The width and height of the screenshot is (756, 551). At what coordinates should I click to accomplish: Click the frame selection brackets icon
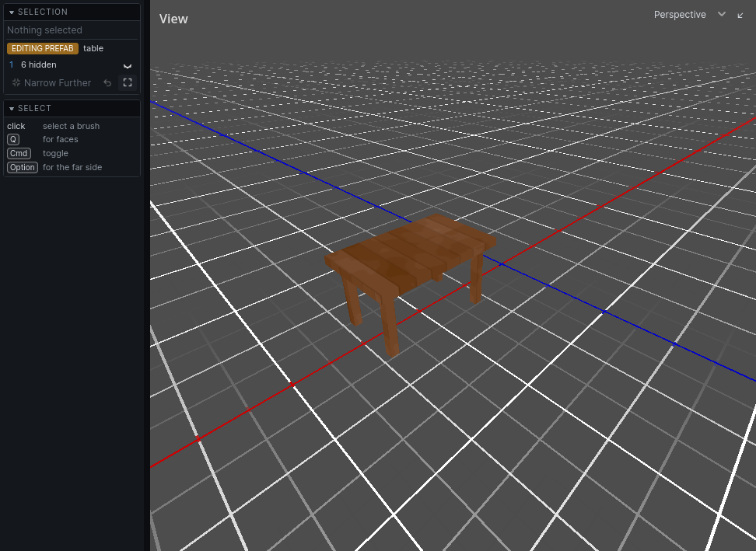[x=128, y=83]
